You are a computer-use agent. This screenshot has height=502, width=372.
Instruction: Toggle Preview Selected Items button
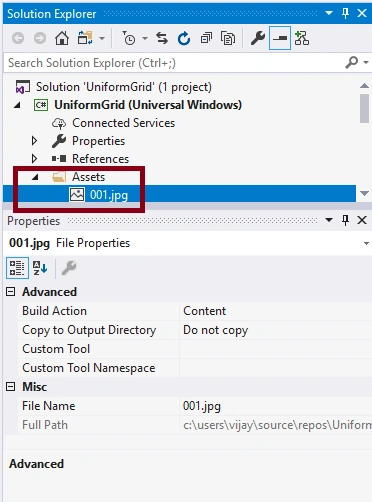pyautogui.click(x=280, y=38)
